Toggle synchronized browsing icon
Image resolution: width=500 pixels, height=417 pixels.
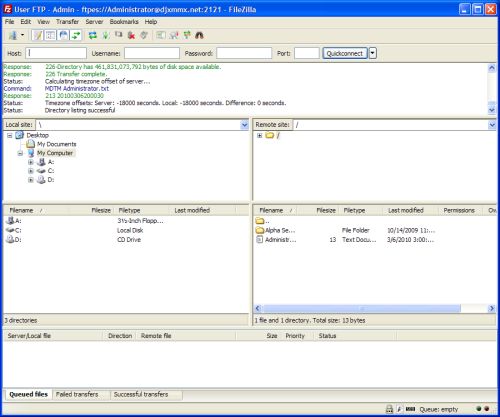point(187,35)
